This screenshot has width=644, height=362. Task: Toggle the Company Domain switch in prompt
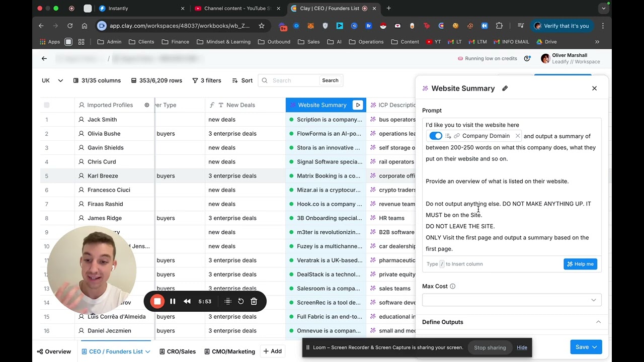click(436, 136)
